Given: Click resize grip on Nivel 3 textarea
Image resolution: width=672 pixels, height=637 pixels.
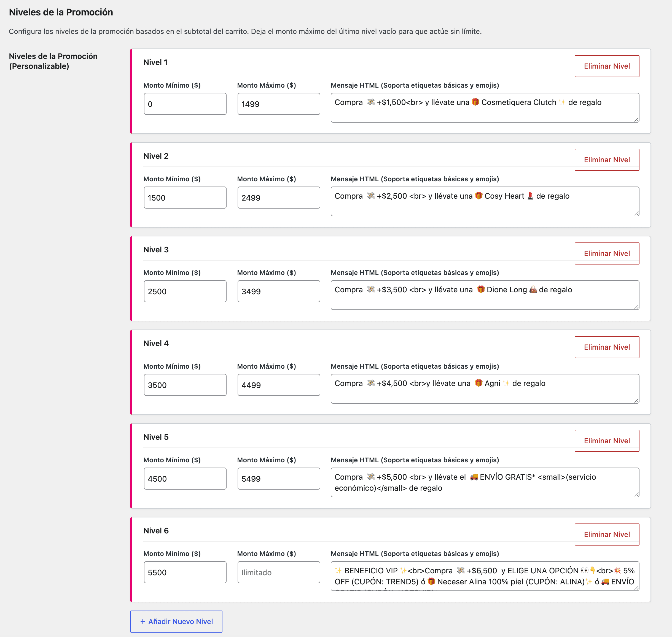Looking at the screenshot, I should pos(636,307).
